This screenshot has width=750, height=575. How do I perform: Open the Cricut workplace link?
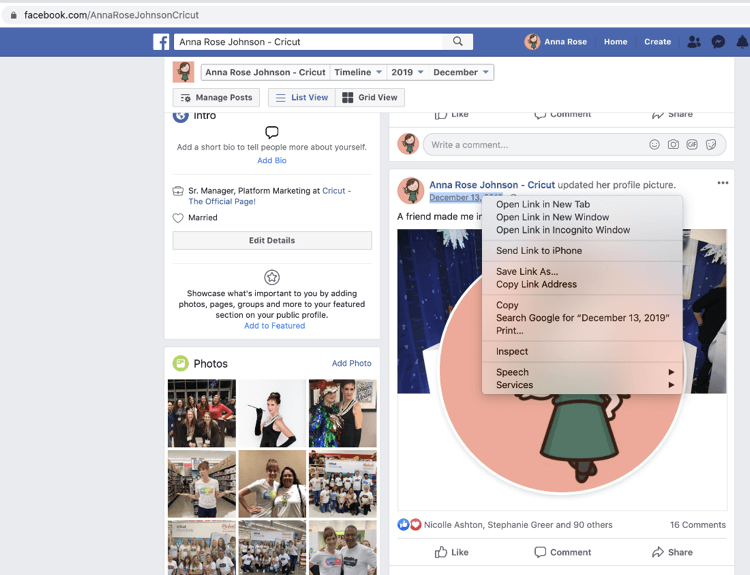pyautogui.click(x=270, y=196)
